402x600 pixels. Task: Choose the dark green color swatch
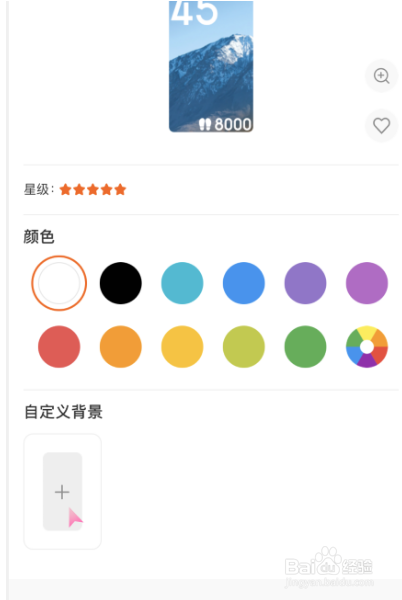[305, 347]
